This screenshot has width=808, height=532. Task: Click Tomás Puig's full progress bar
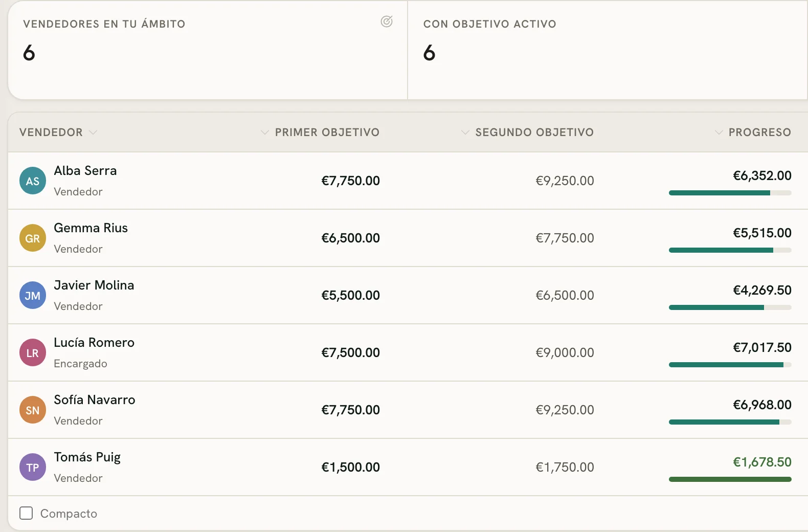pos(730,479)
